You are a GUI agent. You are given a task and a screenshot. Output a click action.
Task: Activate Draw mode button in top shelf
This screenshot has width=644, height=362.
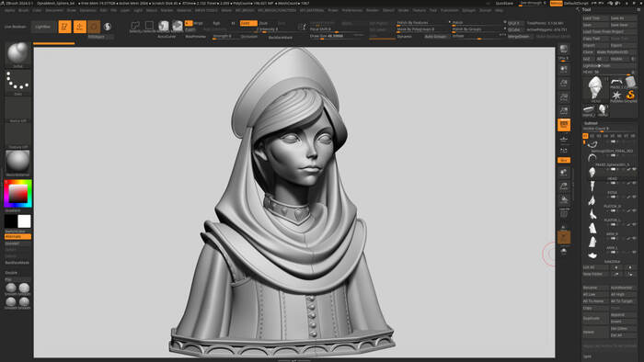click(80, 27)
